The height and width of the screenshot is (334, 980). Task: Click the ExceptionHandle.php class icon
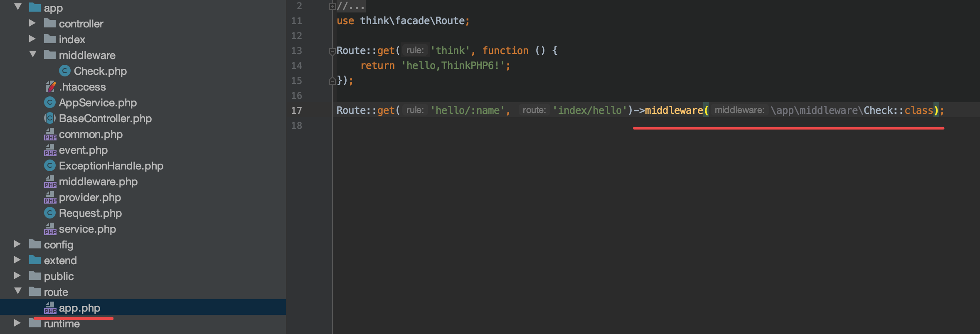coord(50,166)
